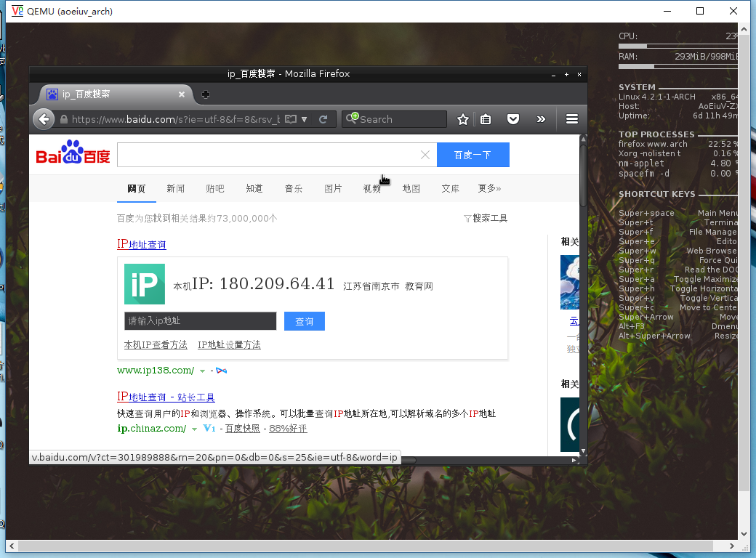756x558 pixels.
Task: Open 搜索工具 filter tools
Action: (486, 218)
